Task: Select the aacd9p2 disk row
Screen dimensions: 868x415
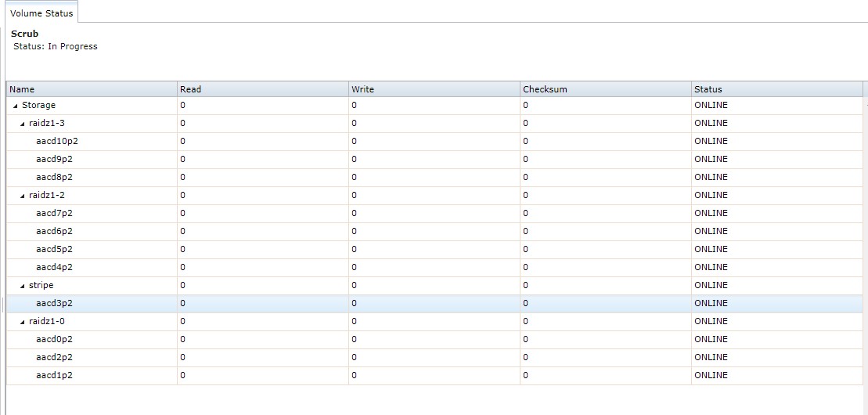Action: (55, 160)
